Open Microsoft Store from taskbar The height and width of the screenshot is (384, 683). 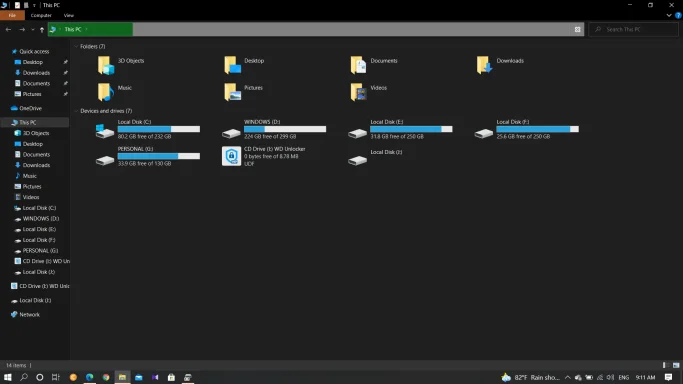click(x=171, y=377)
